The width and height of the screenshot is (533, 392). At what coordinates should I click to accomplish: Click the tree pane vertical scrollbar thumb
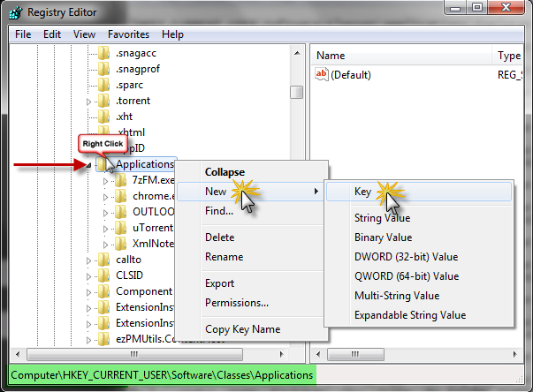point(297,91)
